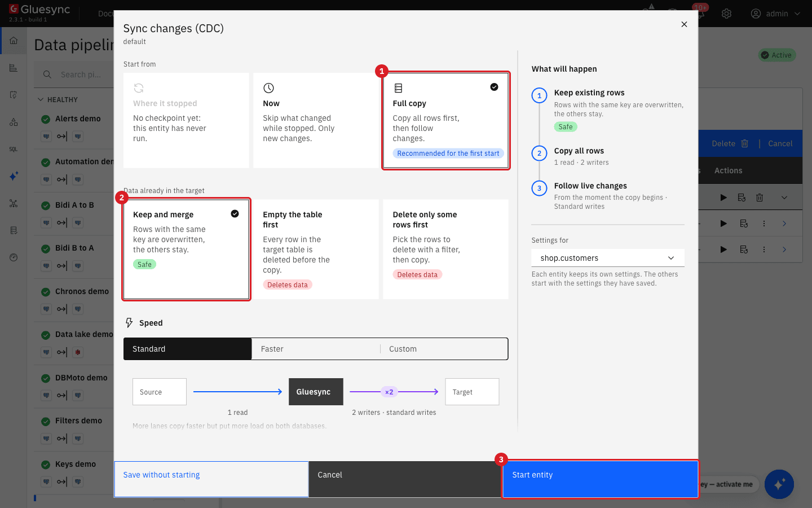Screen dimensions: 812x508
Task: Click Cancel in the dialog footer
Action: coord(405,479)
